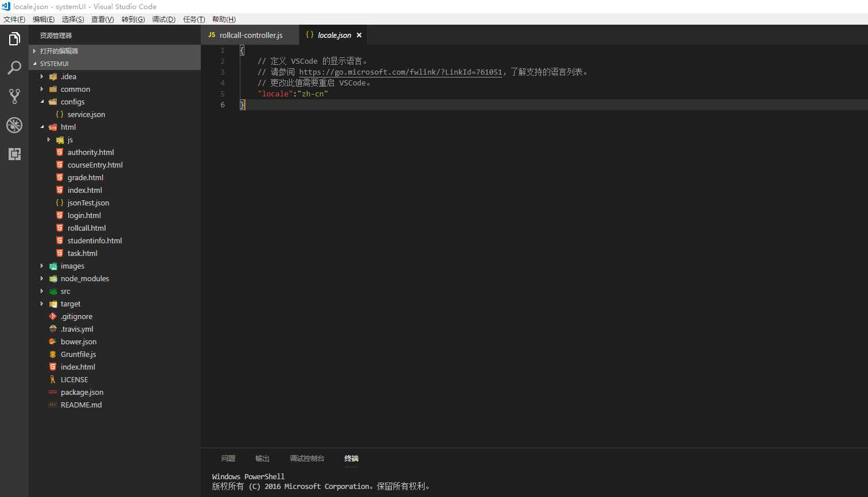Click the folder icon of node_modules
Viewport: 868px width, 497px height.
(x=53, y=279)
